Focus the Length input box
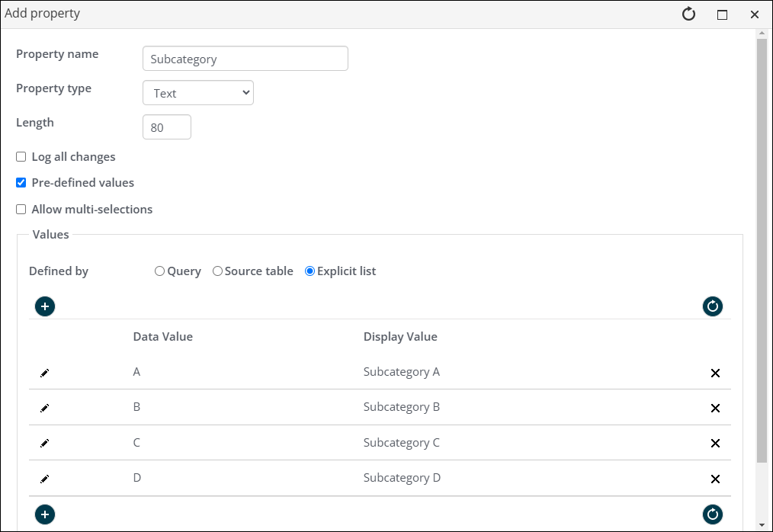Viewport: 773px width, 532px height. coord(166,127)
